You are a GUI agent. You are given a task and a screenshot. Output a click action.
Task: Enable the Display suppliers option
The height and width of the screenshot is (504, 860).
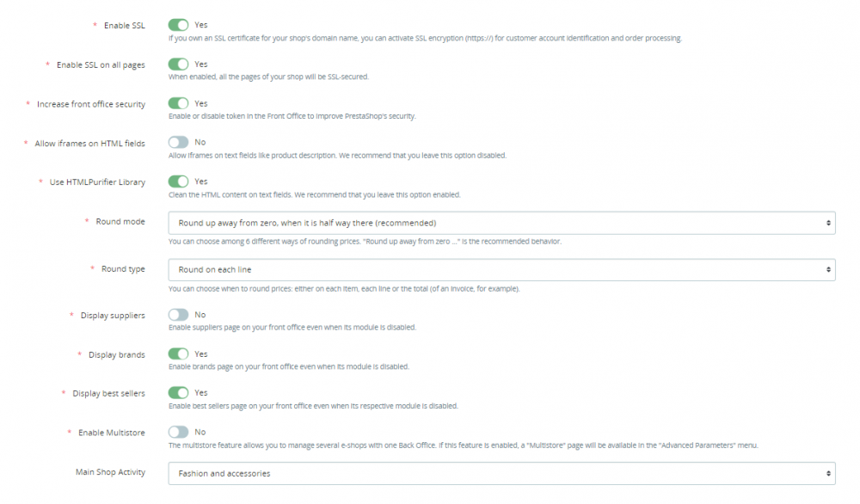(x=181, y=314)
